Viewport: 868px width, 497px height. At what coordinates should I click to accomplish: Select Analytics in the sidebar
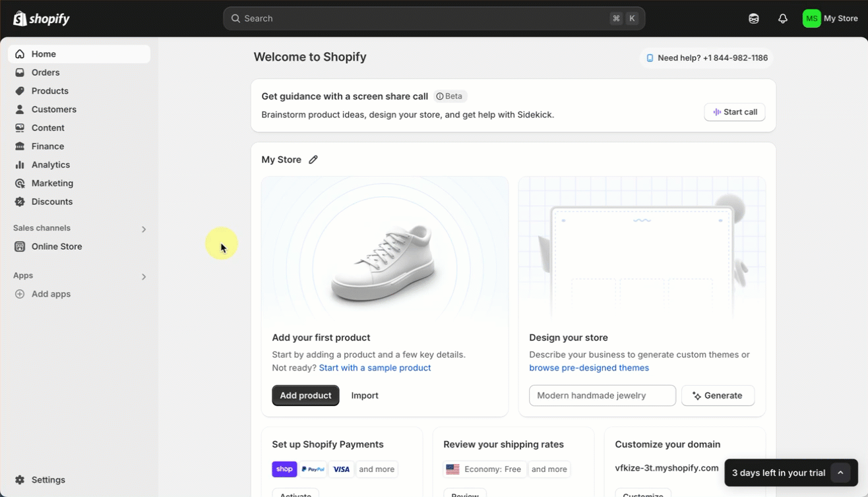point(79,165)
